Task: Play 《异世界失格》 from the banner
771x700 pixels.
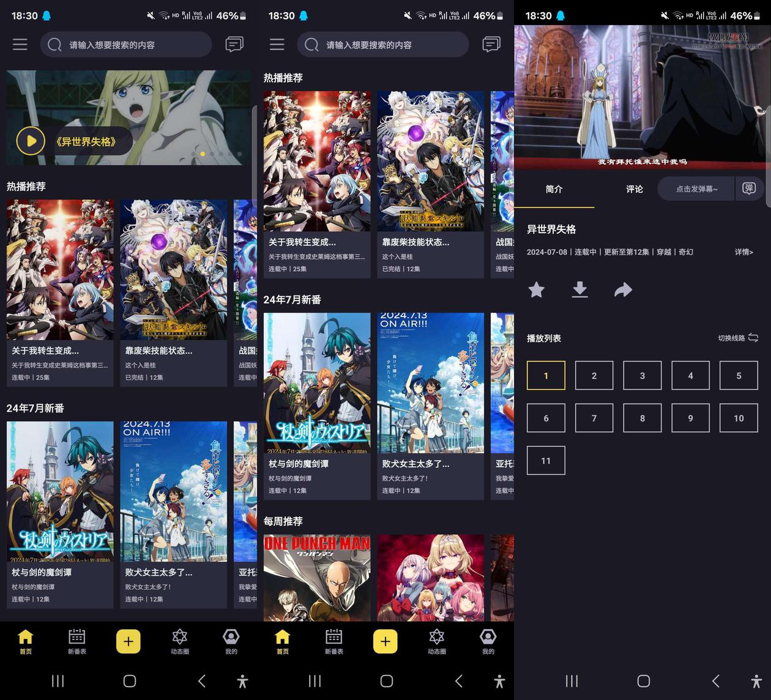Action: (31, 141)
